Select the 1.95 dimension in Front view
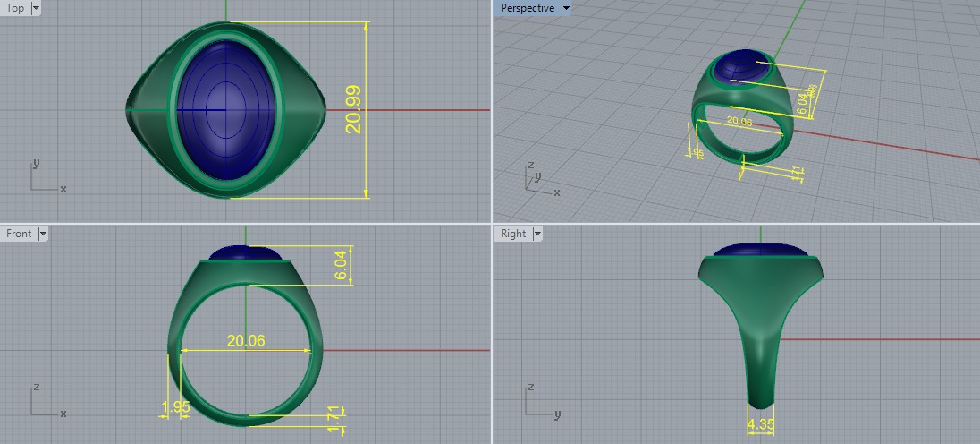980x444 pixels. (175, 407)
